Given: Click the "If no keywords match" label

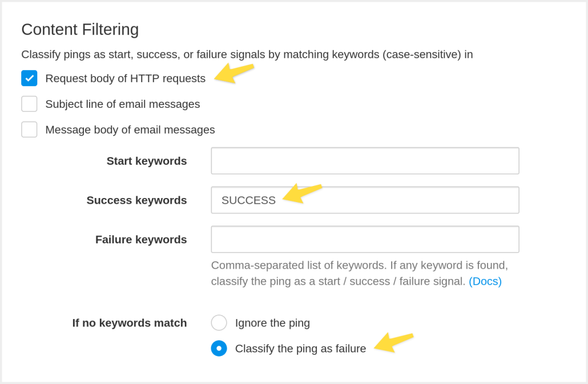Looking at the screenshot, I should point(129,323).
